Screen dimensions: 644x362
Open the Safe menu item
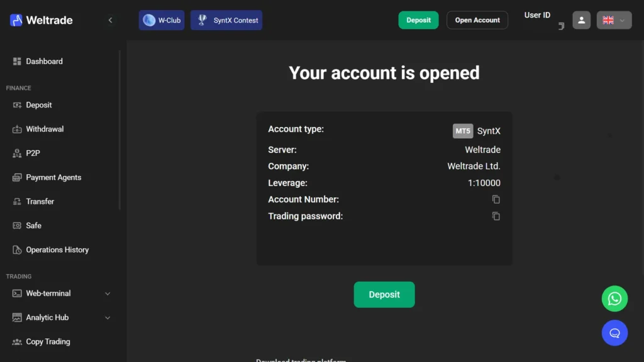point(34,226)
